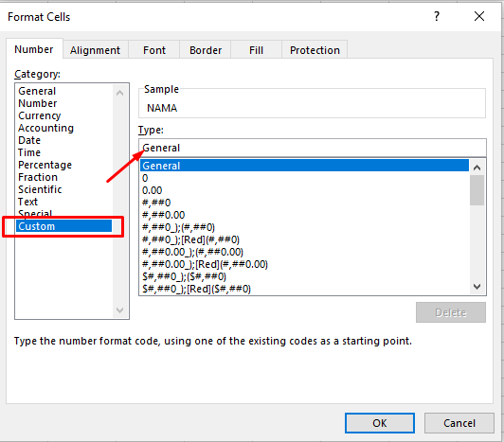The height and width of the screenshot is (442, 504).
Task: Select the Currency category
Action: (40, 115)
